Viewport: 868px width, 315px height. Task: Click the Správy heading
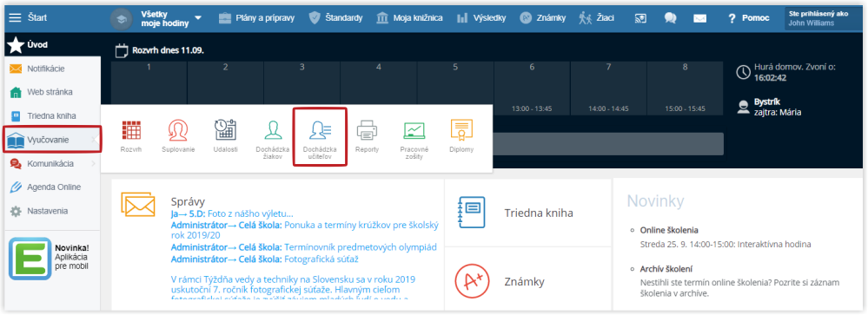coord(189,201)
